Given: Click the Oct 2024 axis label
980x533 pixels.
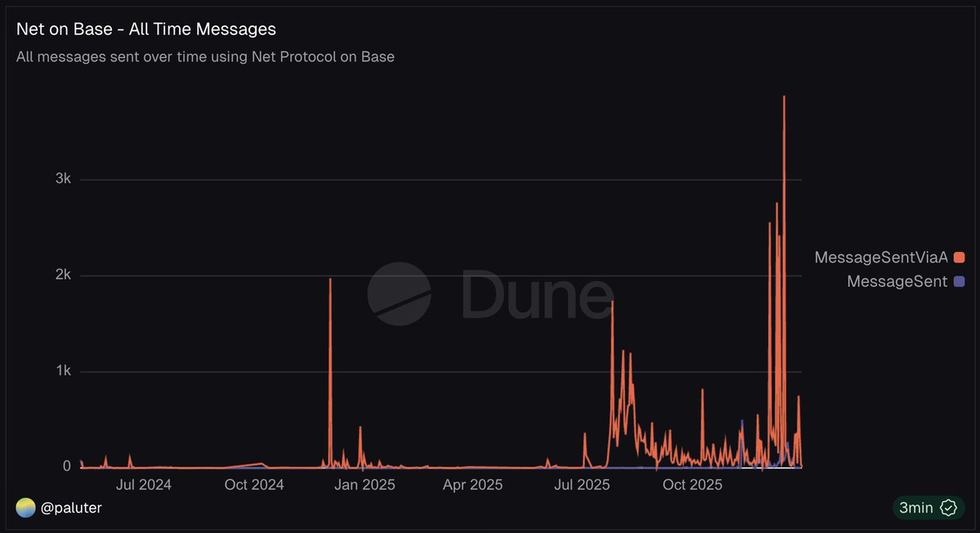Looking at the screenshot, I should click(x=253, y=485).
